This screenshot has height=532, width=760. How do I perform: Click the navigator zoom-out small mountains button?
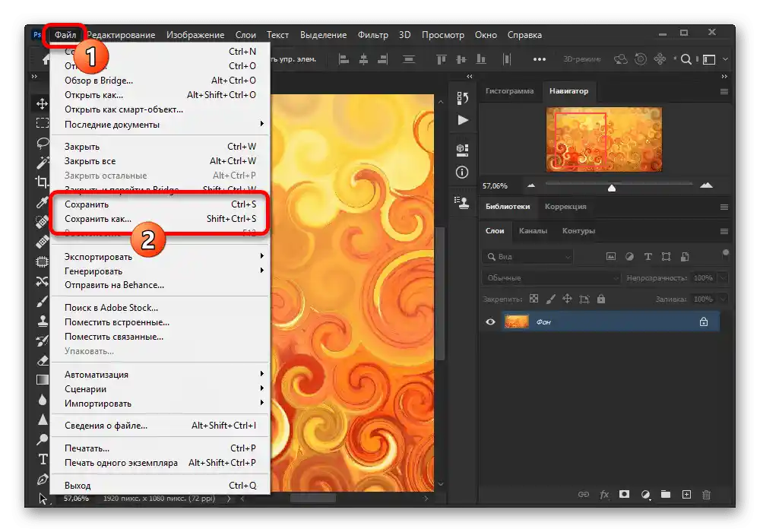tap(531, 185)
